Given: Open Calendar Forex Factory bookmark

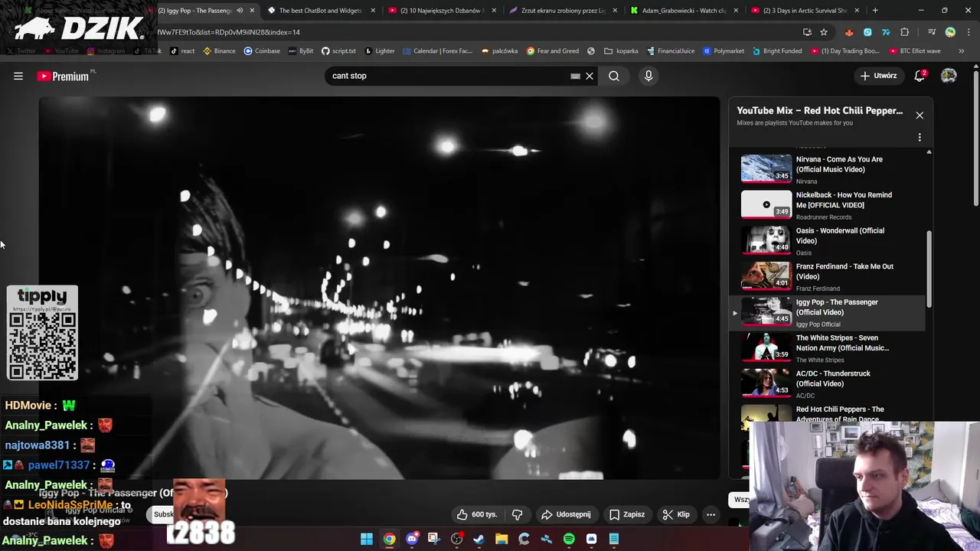Looking at the screenshot, I should (437, 51).
